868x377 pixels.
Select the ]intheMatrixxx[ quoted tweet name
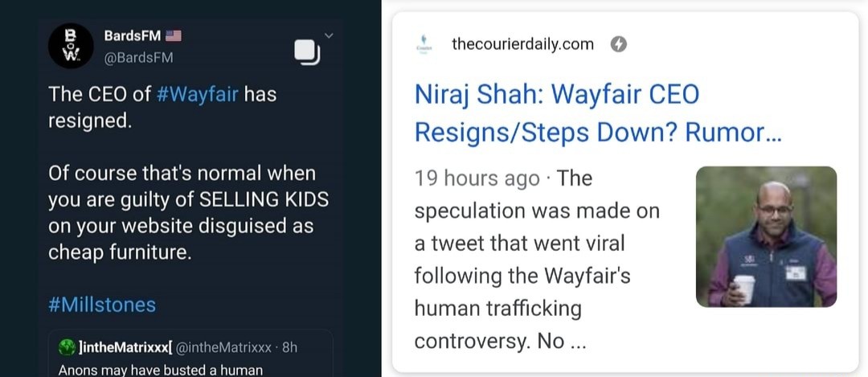pos(125,347)
